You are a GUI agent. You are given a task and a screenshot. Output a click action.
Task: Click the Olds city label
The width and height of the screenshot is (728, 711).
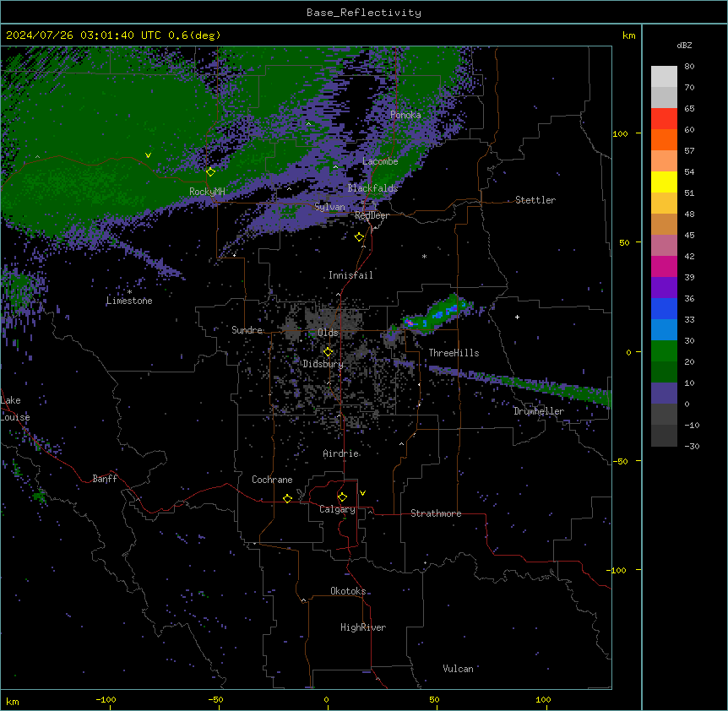point(328,333)
